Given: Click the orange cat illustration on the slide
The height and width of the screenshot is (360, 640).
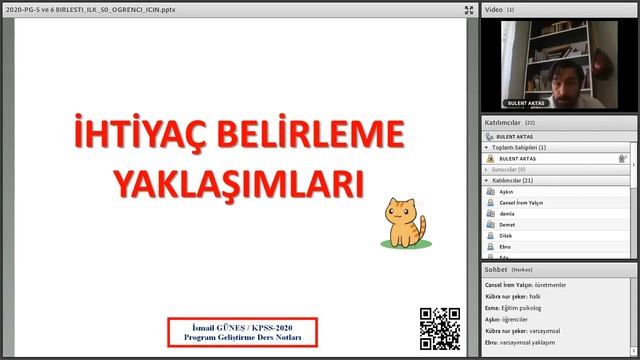Looking at the screenshot, I should [406, 223].
